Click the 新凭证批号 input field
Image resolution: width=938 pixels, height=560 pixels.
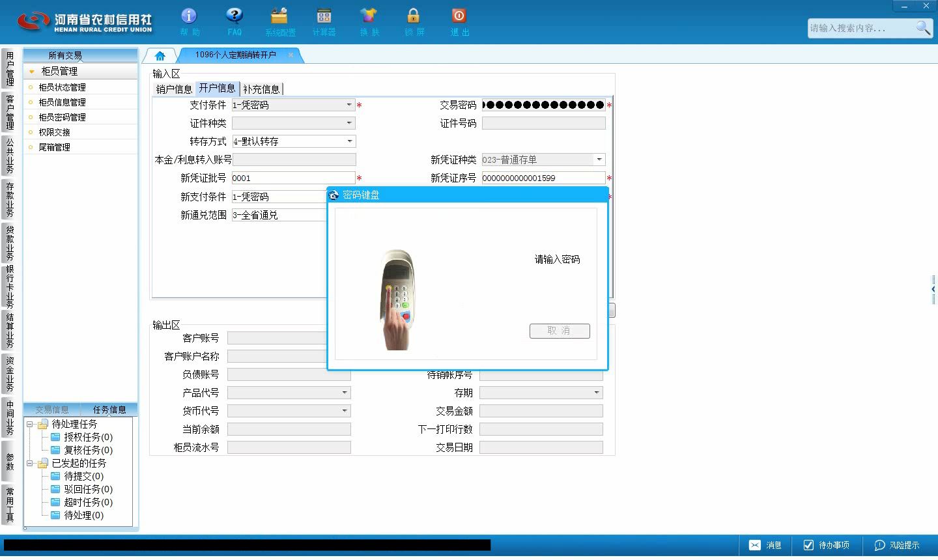pyautogui.click(x=294, y=178)
